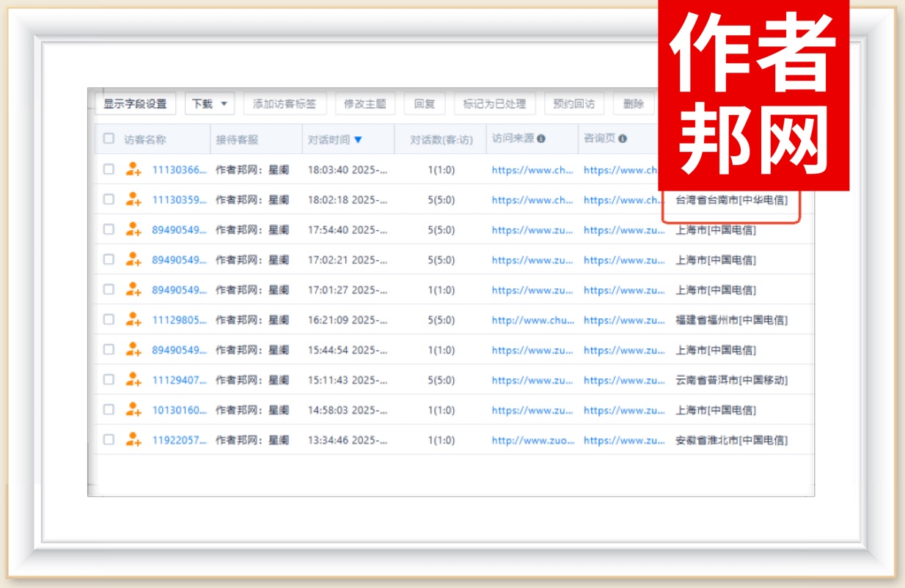Screen dimensions: 905x588
Task: Click the orange user icon for visitor 11129407
Action: click(133, 380)
